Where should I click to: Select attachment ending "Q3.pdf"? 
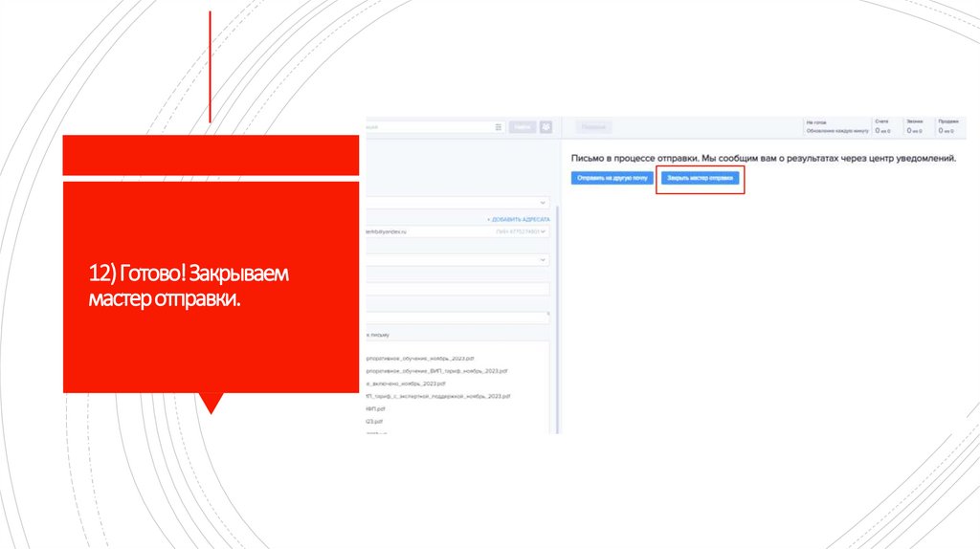[x=374, y=422]
